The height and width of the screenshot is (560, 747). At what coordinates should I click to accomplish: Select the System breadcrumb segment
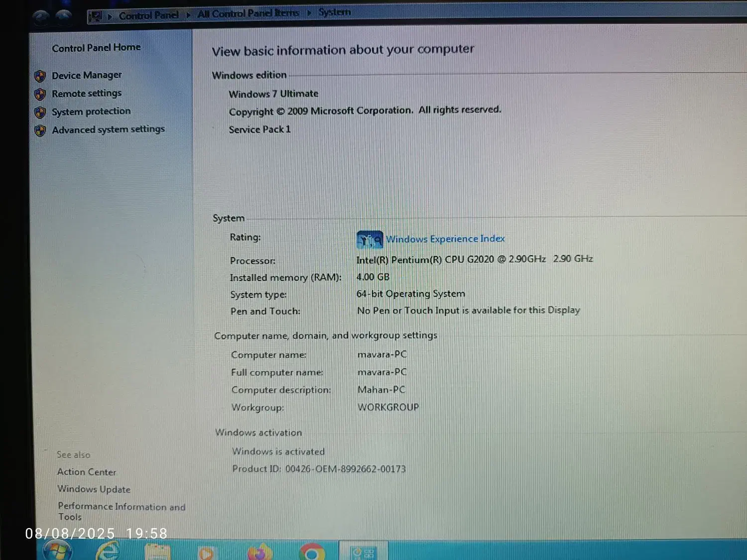[335, 12]
